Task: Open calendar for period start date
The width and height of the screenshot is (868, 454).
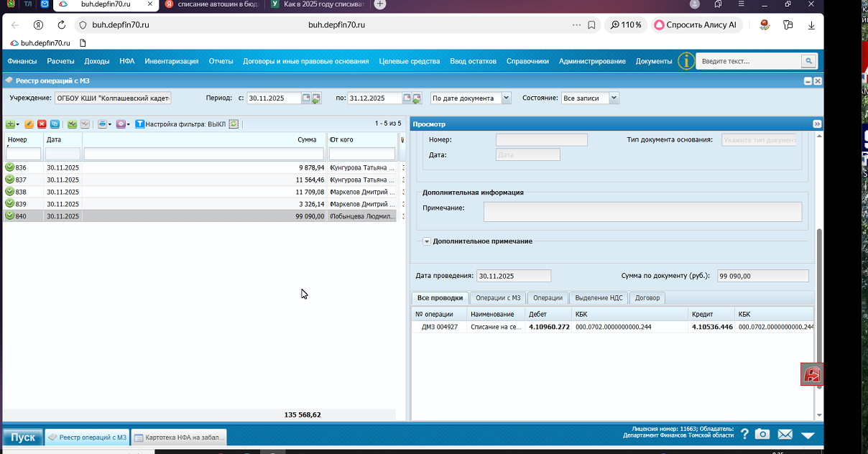Action: click(307, 98)
